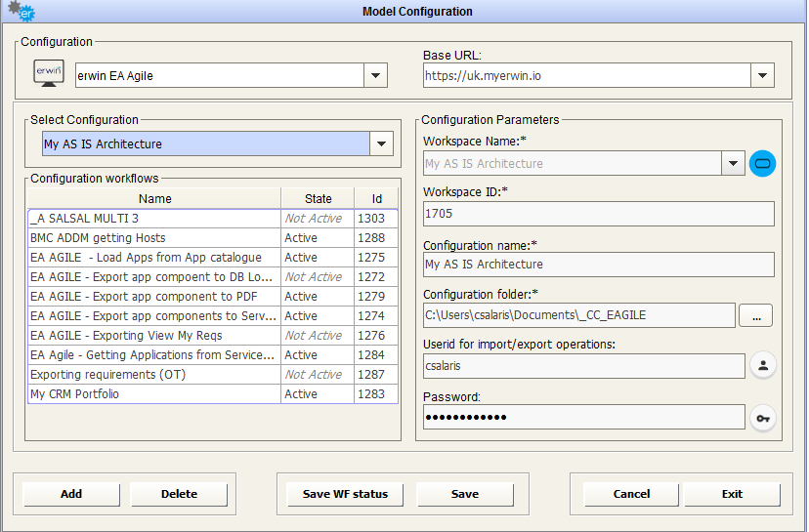
Task: Click the key icon beside Password
Action: click(762, 418)
